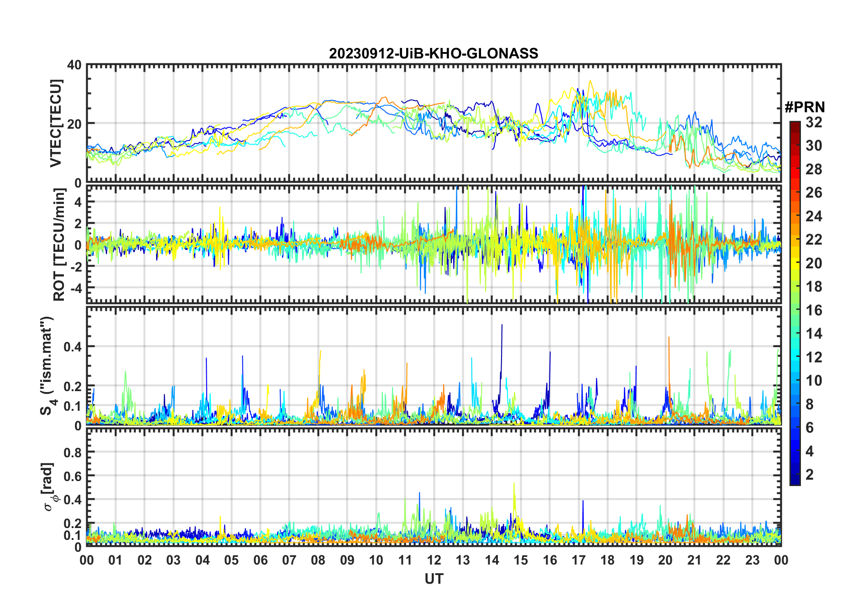
Task: Click the 23 hour tick label on the UT axis
Action: (x=752, y=560)
